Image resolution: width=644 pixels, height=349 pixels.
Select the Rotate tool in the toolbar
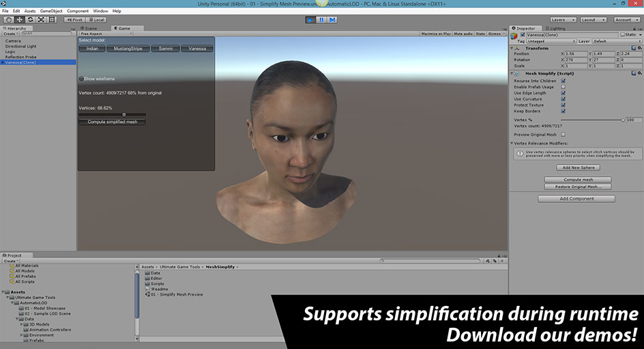[x=30, y=20]
